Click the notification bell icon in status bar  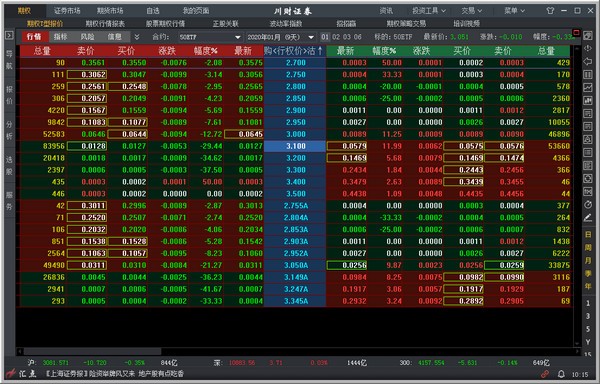[561, 374]
